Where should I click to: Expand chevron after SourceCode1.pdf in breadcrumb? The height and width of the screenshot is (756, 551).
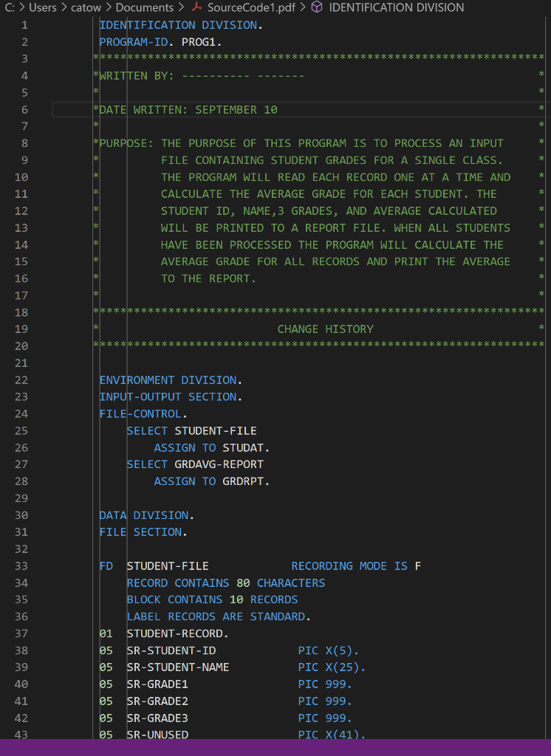[x=303, y=7]
